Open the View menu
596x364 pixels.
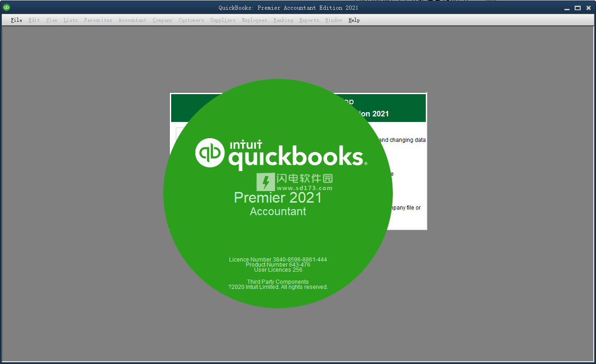[51, 20]
